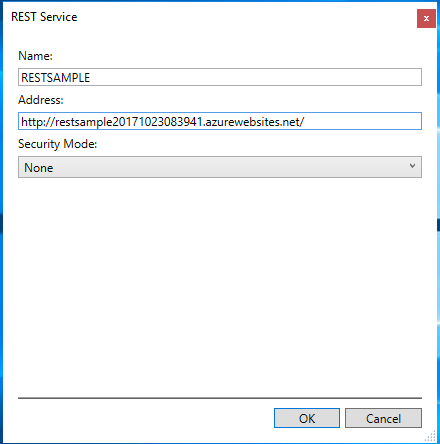Select the "None" text in the Security Mode box
Screen dimensions: 440x444
(39, 168)
